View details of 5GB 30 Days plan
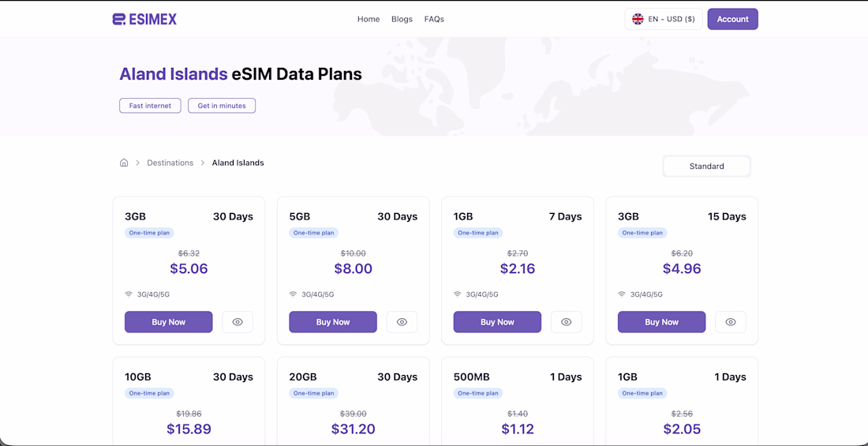This screenshot has width=868, height=446. pos(402,322)
